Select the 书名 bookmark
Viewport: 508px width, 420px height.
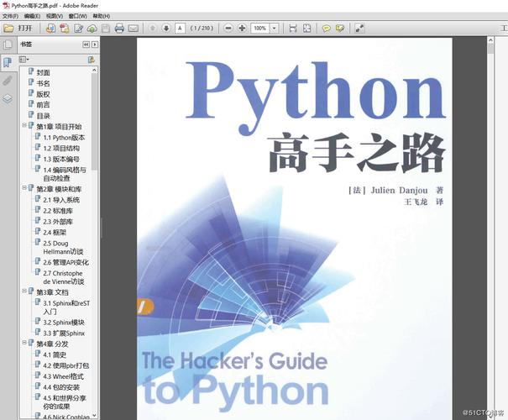43,83
